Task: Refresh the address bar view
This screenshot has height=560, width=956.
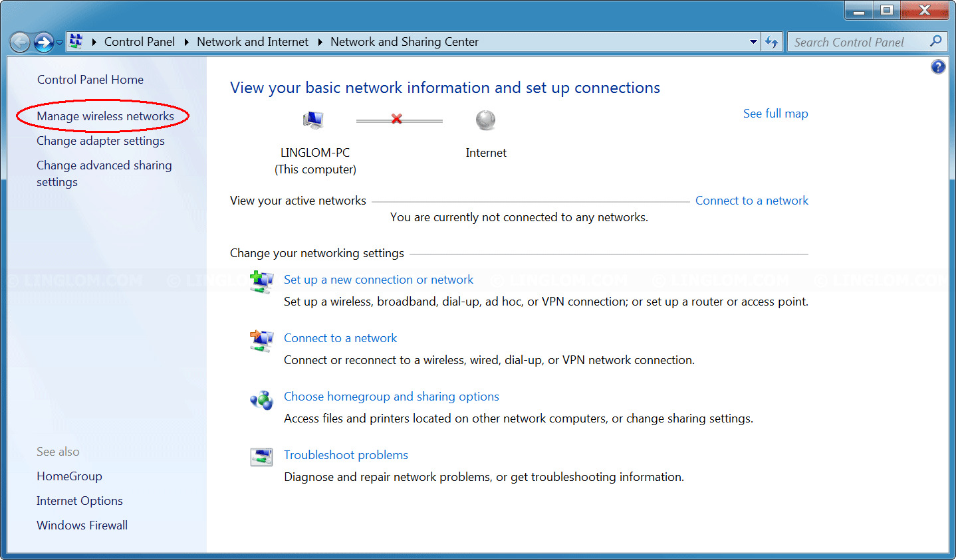Action: point(771,42)
